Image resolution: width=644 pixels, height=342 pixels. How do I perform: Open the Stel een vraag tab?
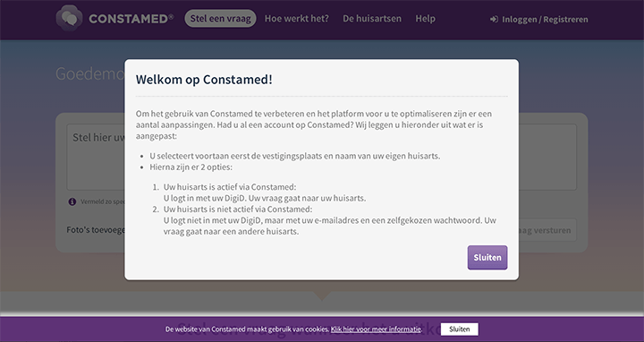[221, 19]
